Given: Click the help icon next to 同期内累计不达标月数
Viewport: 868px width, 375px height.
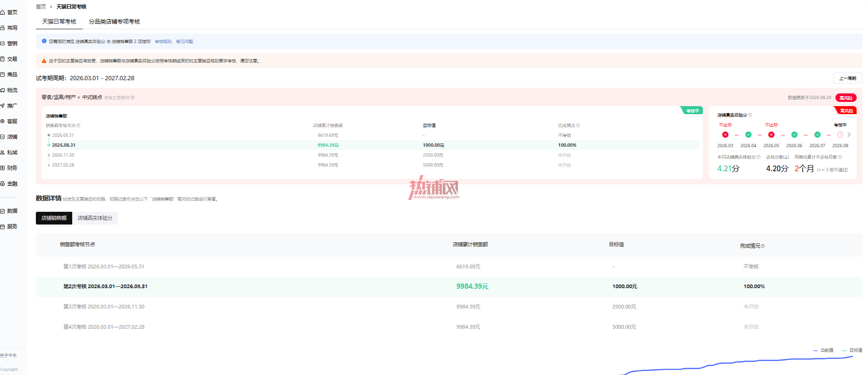Looking at the screenshot, I should [x=840, y=157].
